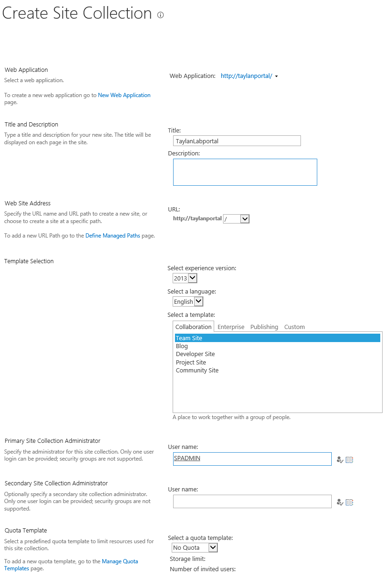
Task: Click the info icon beside Create Site Collection
Action: coord(161,15)
